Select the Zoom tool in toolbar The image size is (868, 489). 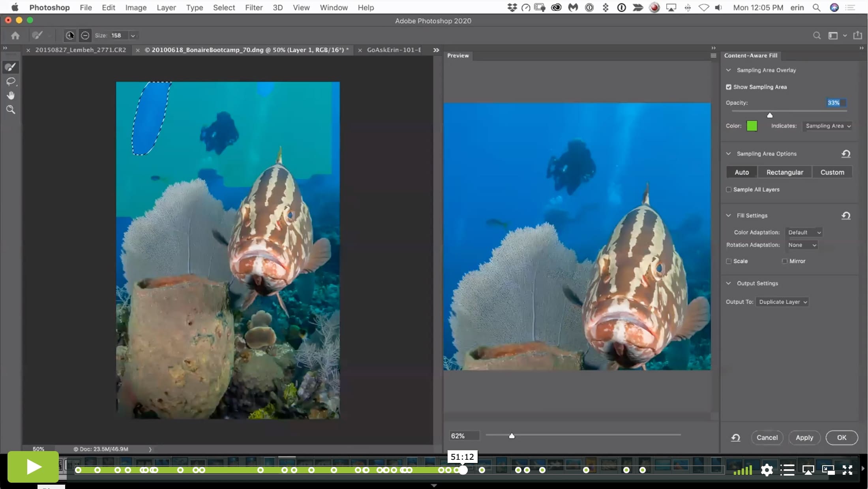(x=11, y=109)
